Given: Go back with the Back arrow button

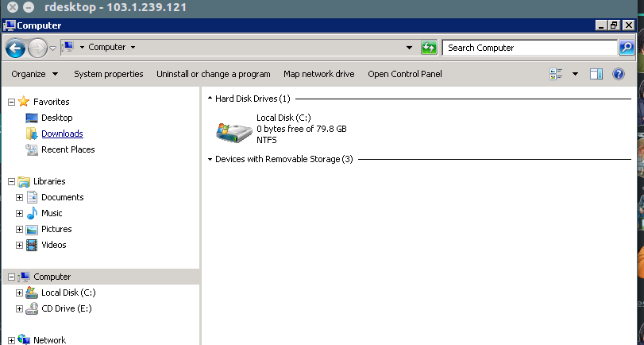Looking at the screenshot, I should click(15, 48).
